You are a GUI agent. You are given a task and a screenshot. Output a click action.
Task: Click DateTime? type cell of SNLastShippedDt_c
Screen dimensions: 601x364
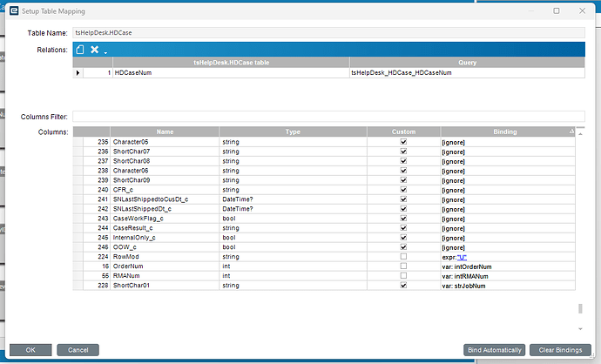click(293, 209)
